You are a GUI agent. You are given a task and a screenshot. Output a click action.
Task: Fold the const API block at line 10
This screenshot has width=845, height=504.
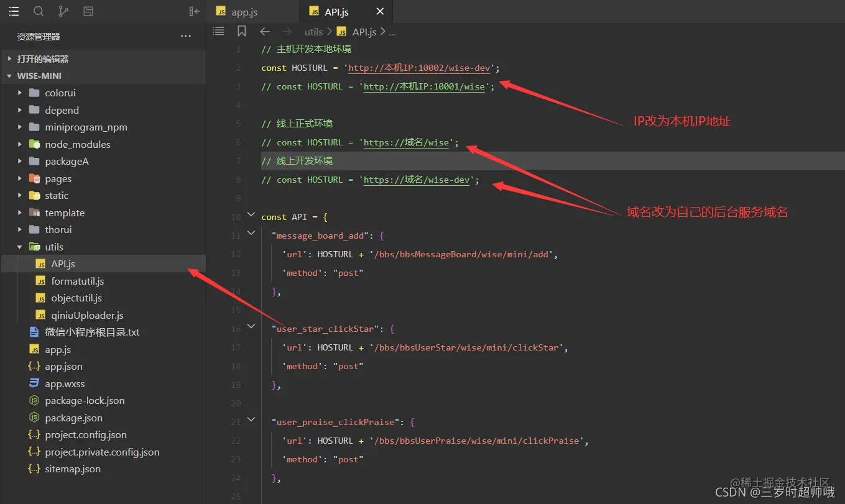(x=251, y=215)
